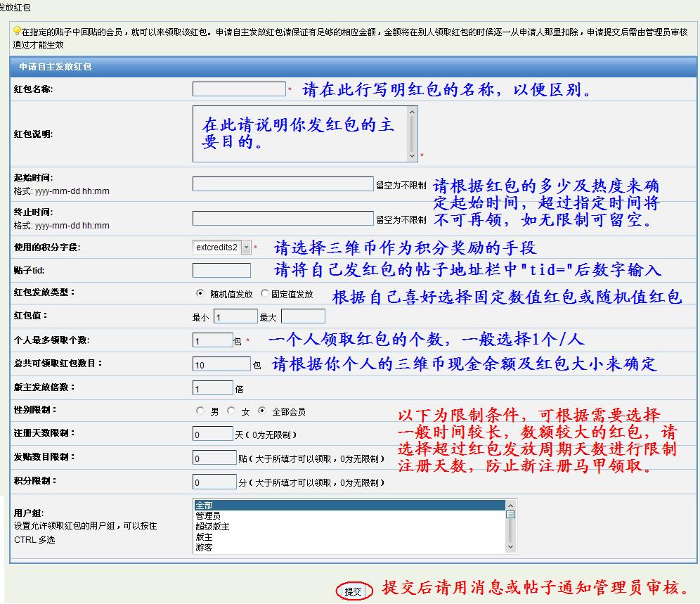The width and height of the screenshot is (700, 604).
Task: Click the 红包说明 textarea scroll-down arrow
Action: tap(413, 156)
